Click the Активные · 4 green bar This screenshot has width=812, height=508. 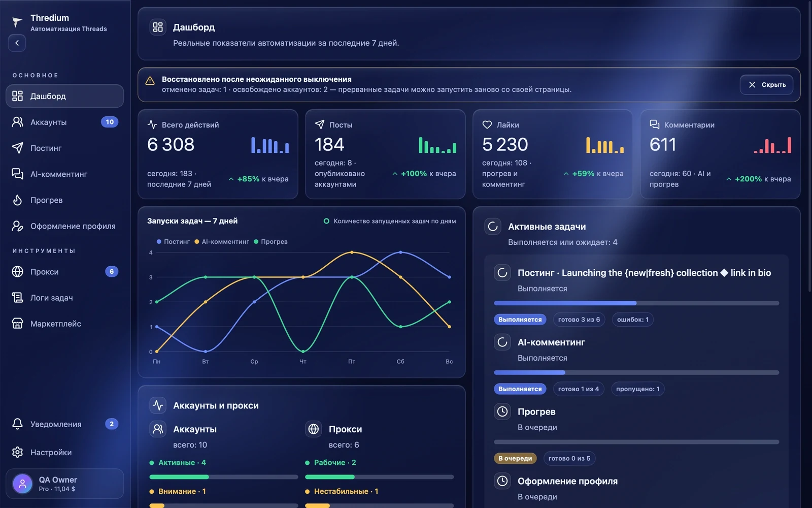179,477
